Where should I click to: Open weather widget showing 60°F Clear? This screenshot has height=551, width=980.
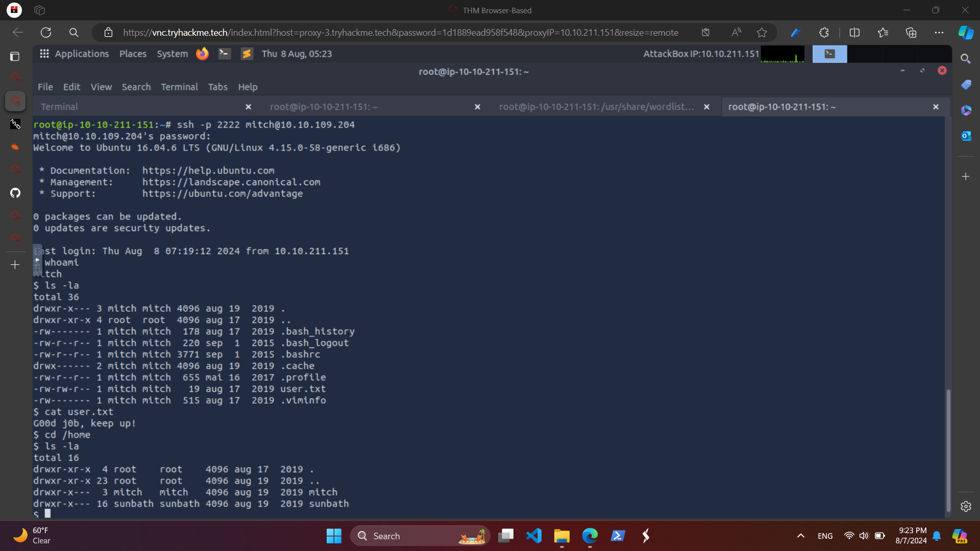pyautogui.click(x=32, y=536)
